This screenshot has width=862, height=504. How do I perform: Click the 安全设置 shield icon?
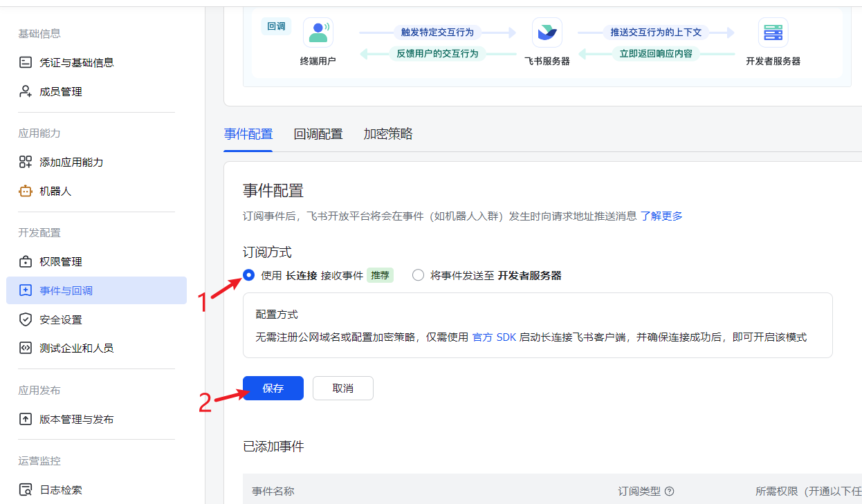click(x=26, y=319)
